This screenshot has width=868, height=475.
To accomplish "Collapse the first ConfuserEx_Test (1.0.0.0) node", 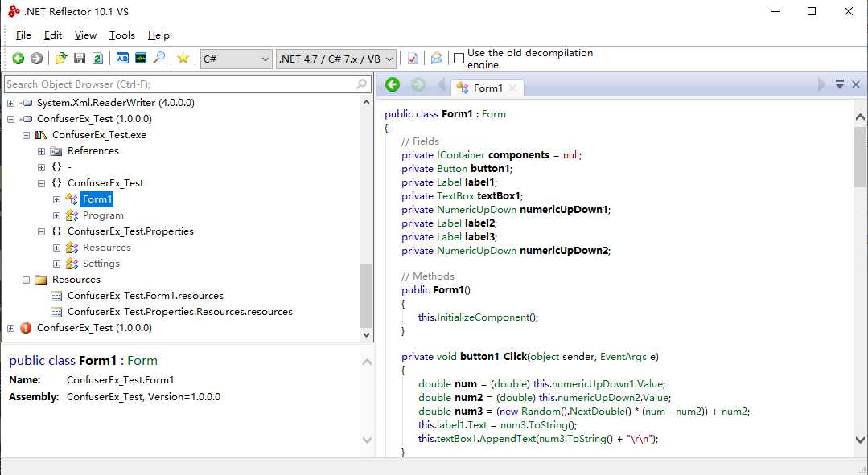I will (10, 119).
